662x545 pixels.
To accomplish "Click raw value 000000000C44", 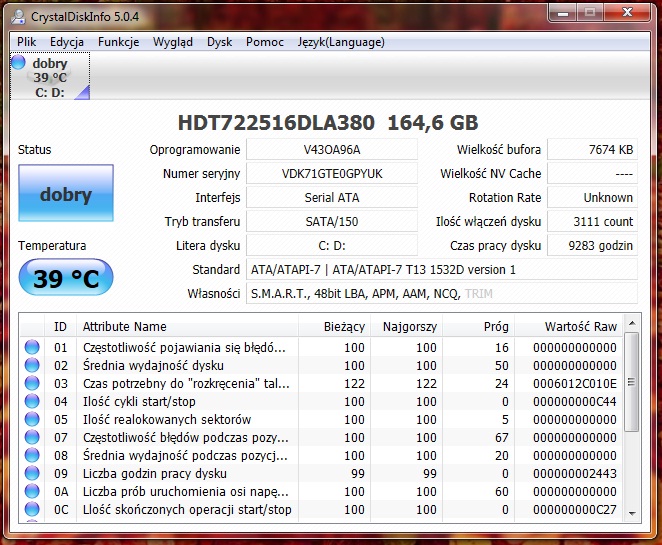I will click(575, 401).
